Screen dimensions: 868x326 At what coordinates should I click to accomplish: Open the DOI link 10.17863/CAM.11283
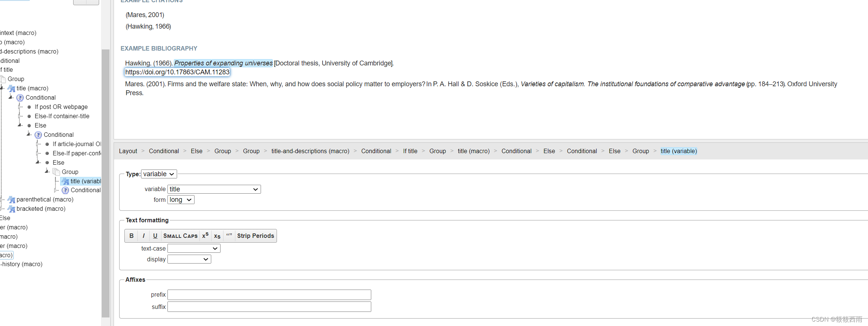177,72
